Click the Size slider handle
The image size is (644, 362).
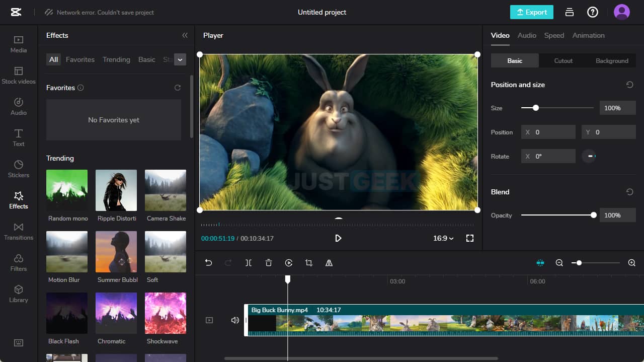click(536, 108)
